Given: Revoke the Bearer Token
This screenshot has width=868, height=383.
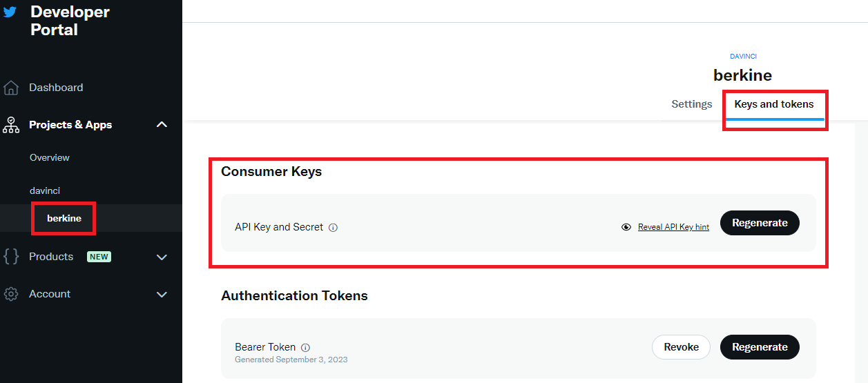Looking at the screenshot, I should (x=681, y=347).
